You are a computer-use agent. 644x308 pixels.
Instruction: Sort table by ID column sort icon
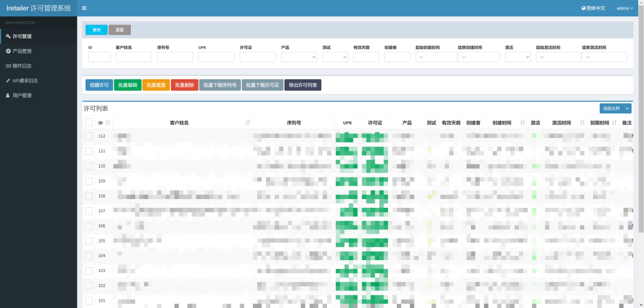click(x=108, y=123)
